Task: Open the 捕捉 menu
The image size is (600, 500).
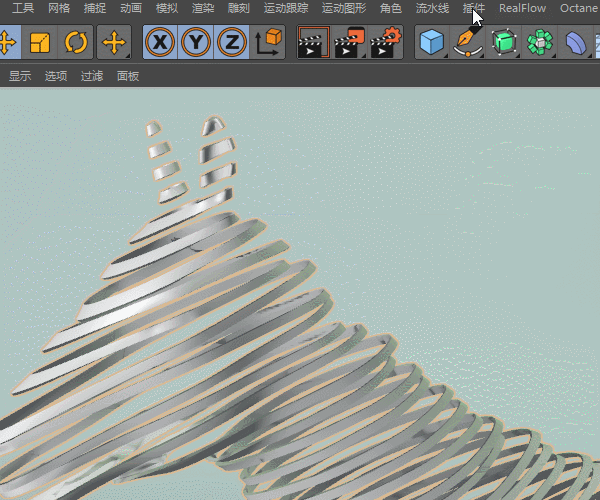Action: click(95, 8)
